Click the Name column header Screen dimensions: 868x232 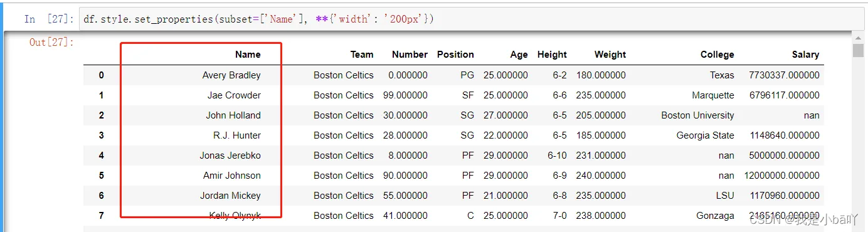point(248,55)
